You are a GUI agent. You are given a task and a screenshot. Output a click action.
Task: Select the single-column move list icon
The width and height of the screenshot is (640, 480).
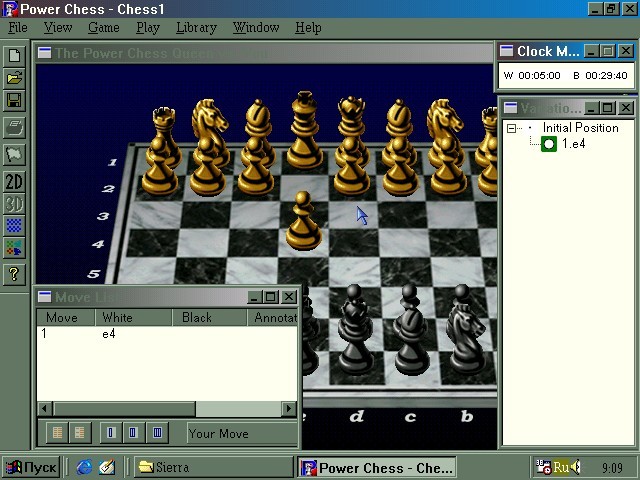click(111, 433)
